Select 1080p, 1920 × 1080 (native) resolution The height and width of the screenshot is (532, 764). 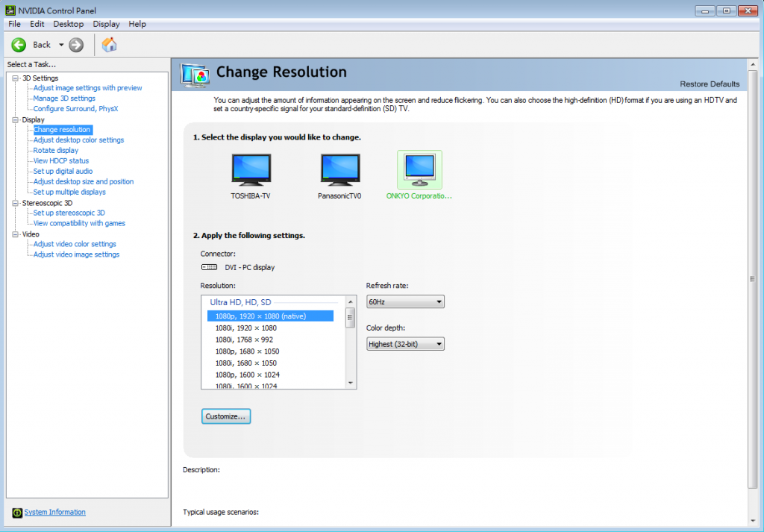coord(270,316)
